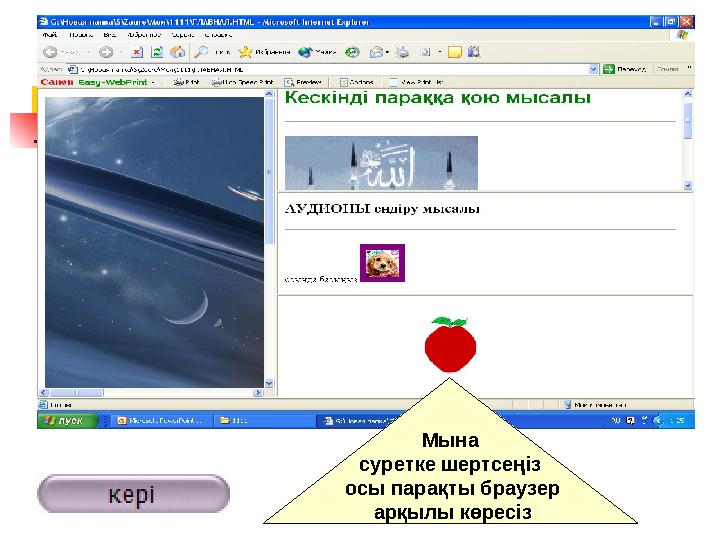Click top-right frame scroll down arrow
Image resolution: width=720 pixels, height=540 pixels.
coord(687,186)
